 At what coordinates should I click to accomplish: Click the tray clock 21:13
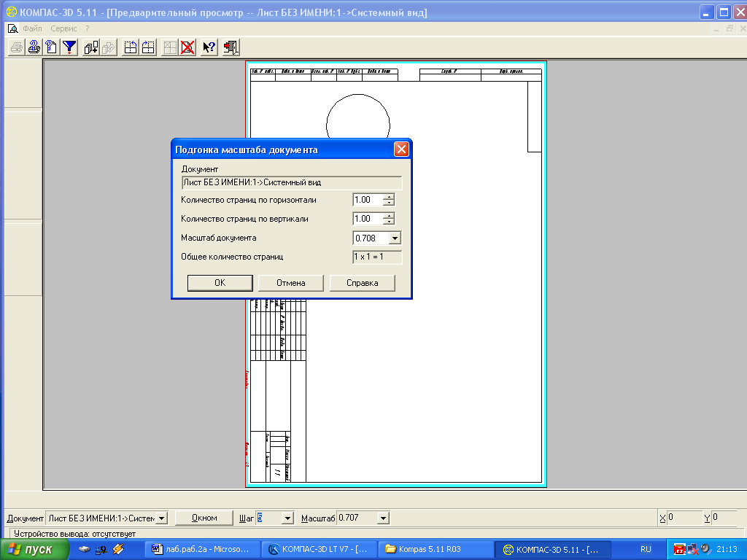tap(727, 550)
